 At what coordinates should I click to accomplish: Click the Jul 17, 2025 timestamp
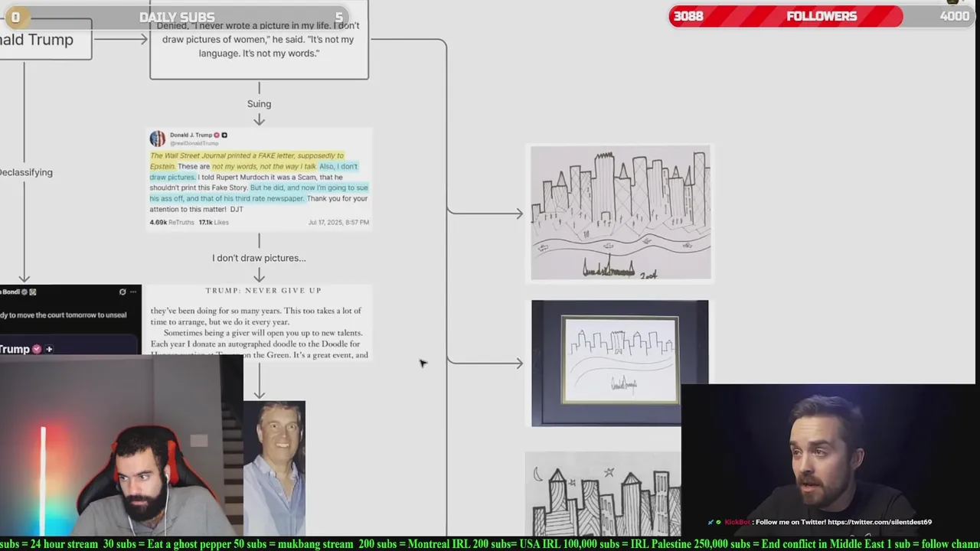[x=338, y=222]
